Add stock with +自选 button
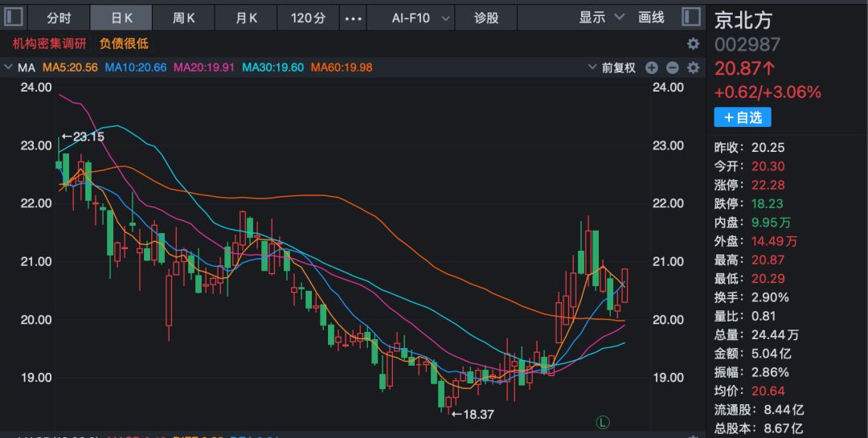The height and width of the screenshot is (438, 868). click(743, 117)
